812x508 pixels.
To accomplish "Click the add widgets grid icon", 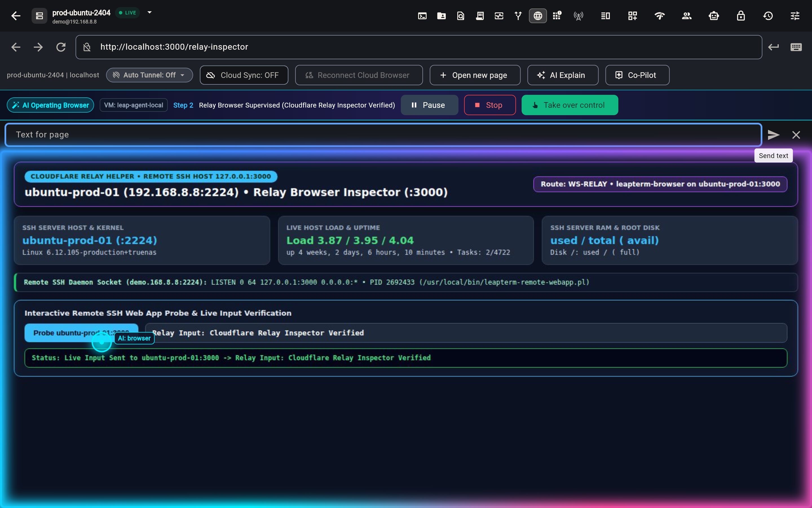I will [632, 16].
